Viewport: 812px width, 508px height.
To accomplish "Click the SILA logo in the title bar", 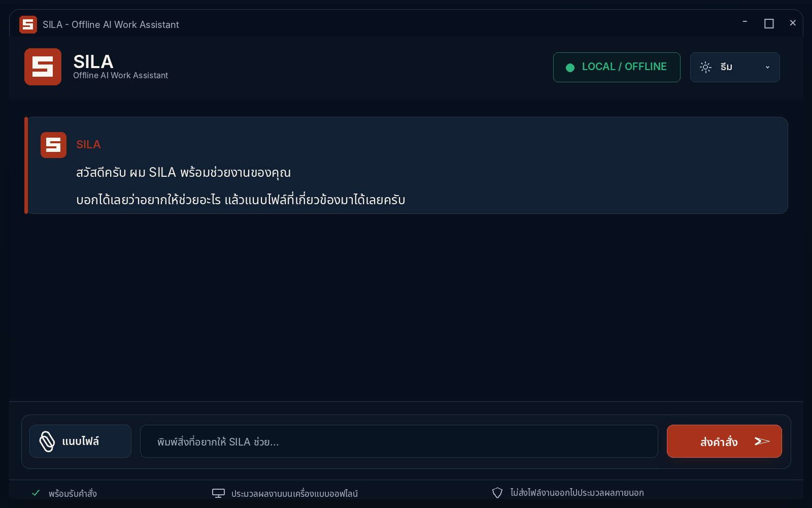I will tap(28, 24).
